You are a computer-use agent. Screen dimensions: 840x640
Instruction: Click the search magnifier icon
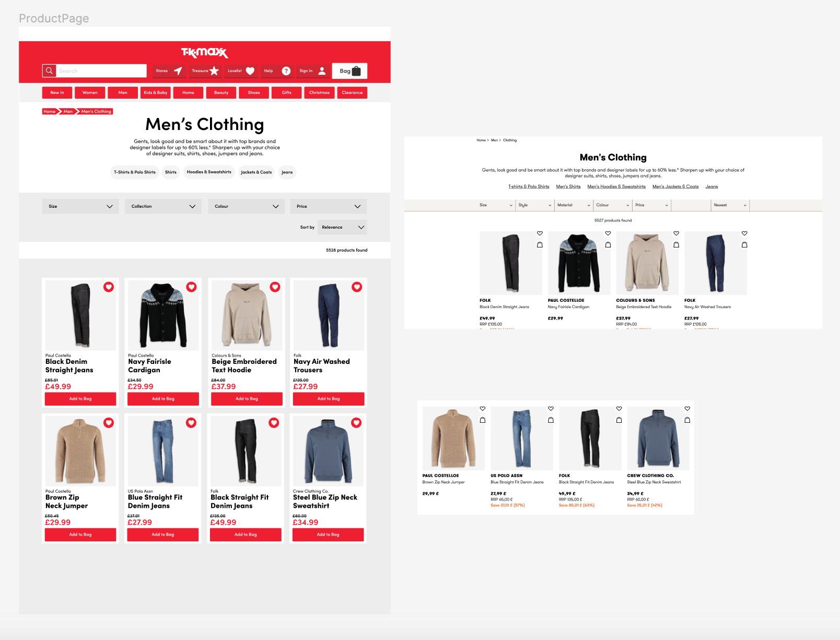tap(49, 70)
